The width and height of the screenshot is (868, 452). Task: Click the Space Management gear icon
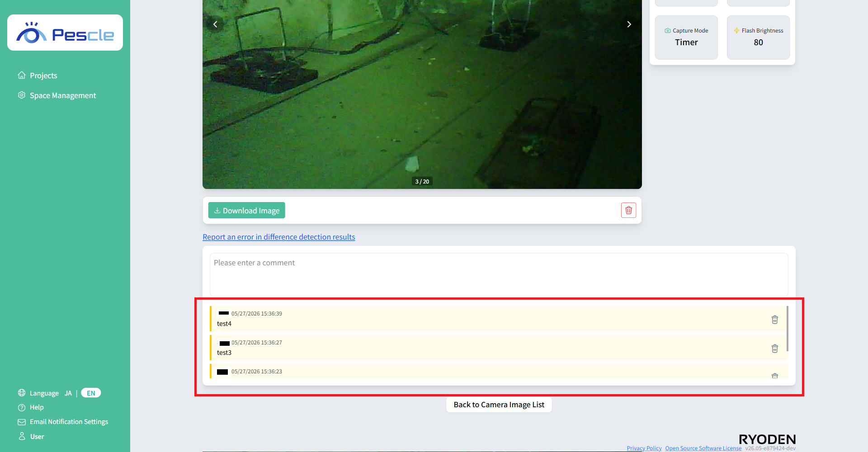coord(22,95)
